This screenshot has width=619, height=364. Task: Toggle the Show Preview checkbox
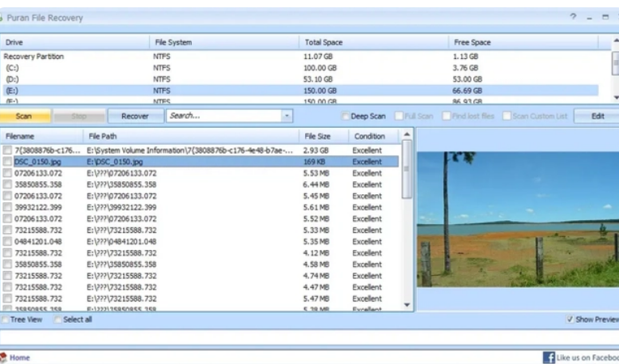570,320
